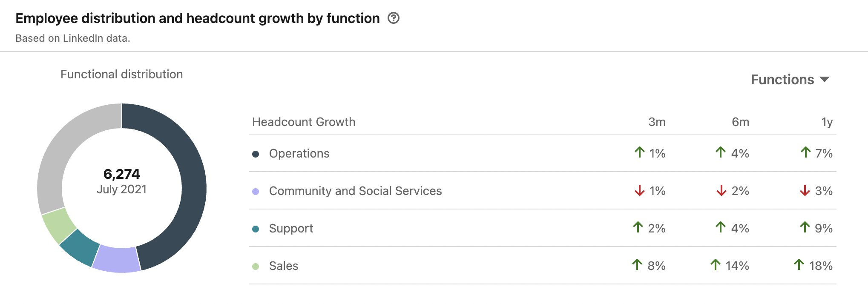The image size is (868, 304).
Task: Click the gray donut chart segment
Action: 60,153
